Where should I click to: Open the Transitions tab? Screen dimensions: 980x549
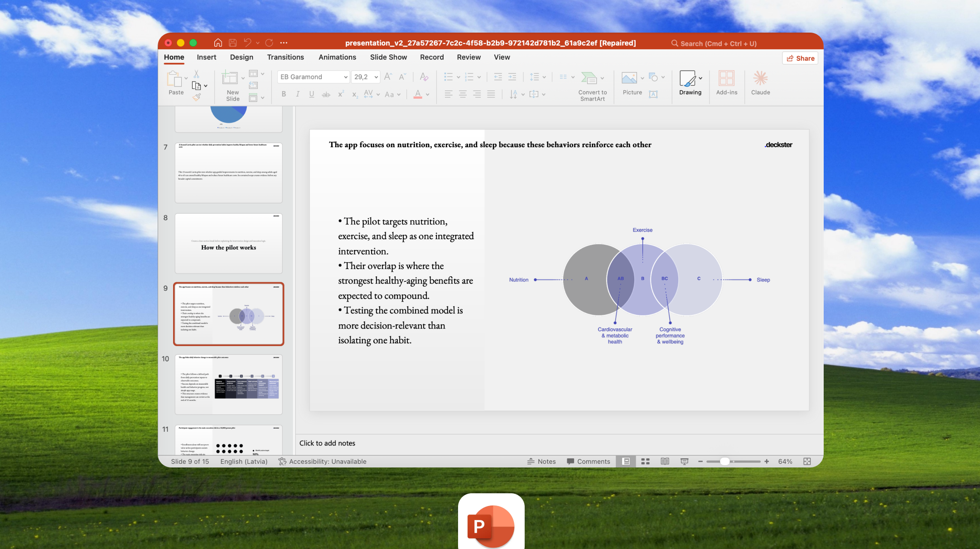[285, 57]
